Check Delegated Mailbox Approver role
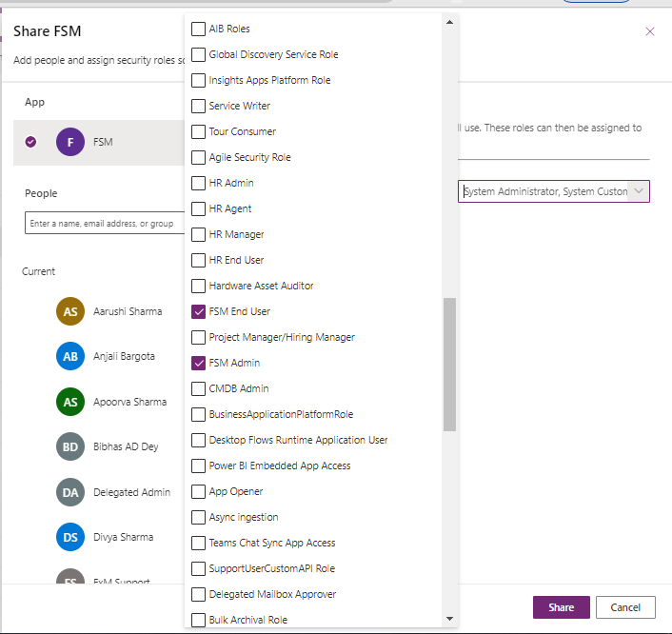This screenshot has width=672, height=634. 198,595
